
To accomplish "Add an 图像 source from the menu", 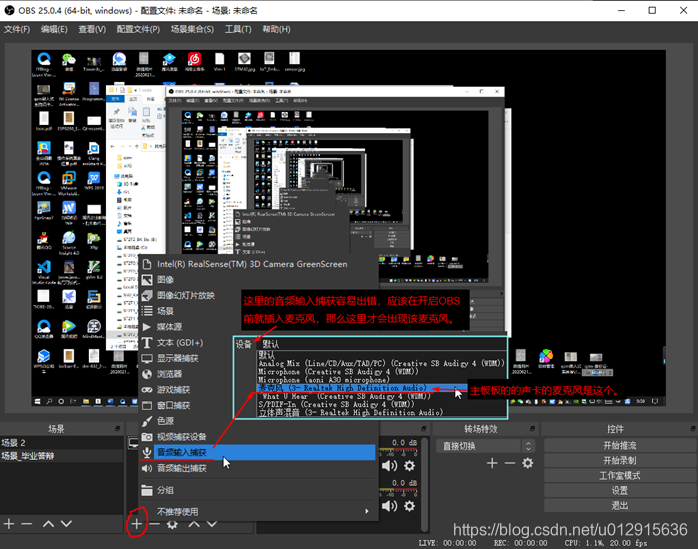I will point(258,280).
